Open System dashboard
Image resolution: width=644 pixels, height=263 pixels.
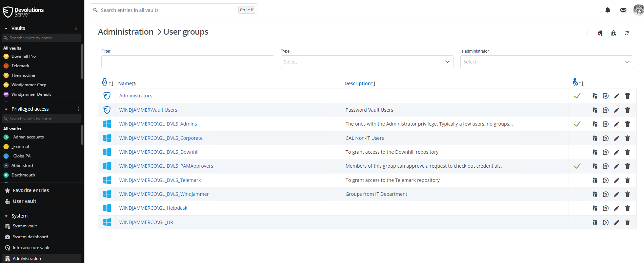coord(31,237)
